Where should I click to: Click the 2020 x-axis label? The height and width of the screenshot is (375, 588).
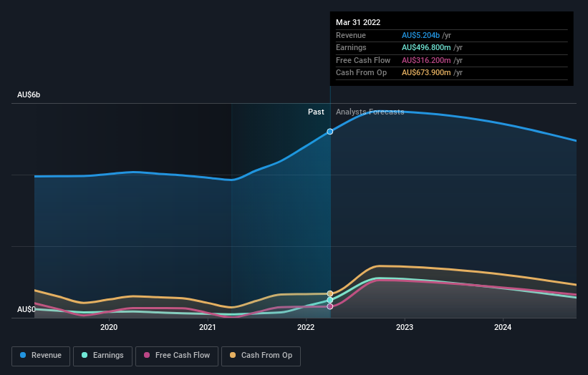109,328
